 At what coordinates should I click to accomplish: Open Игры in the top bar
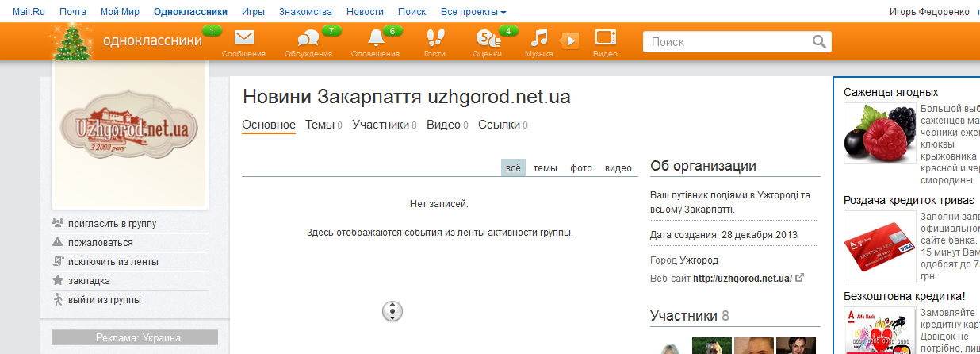[253, 12]
